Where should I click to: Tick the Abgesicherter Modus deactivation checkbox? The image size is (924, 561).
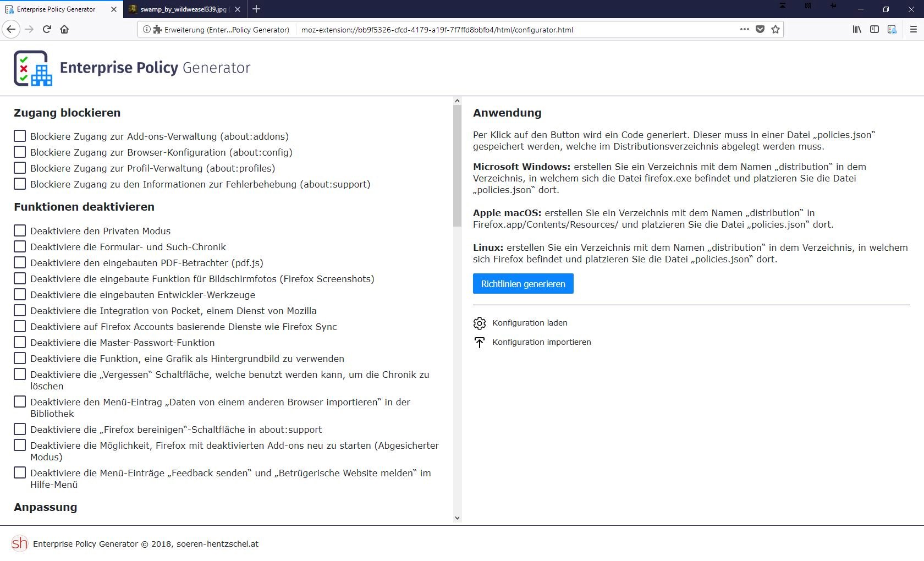pyautogui.click(x=20, y=445)
